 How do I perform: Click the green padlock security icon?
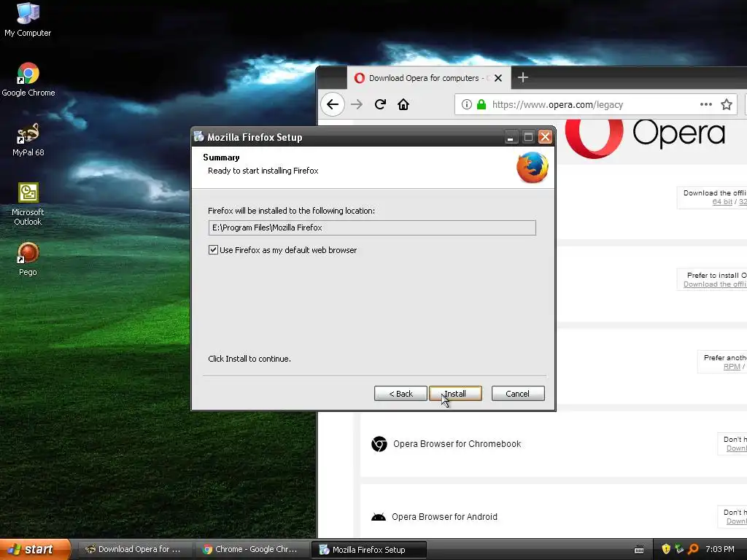(x=481, y=104)
